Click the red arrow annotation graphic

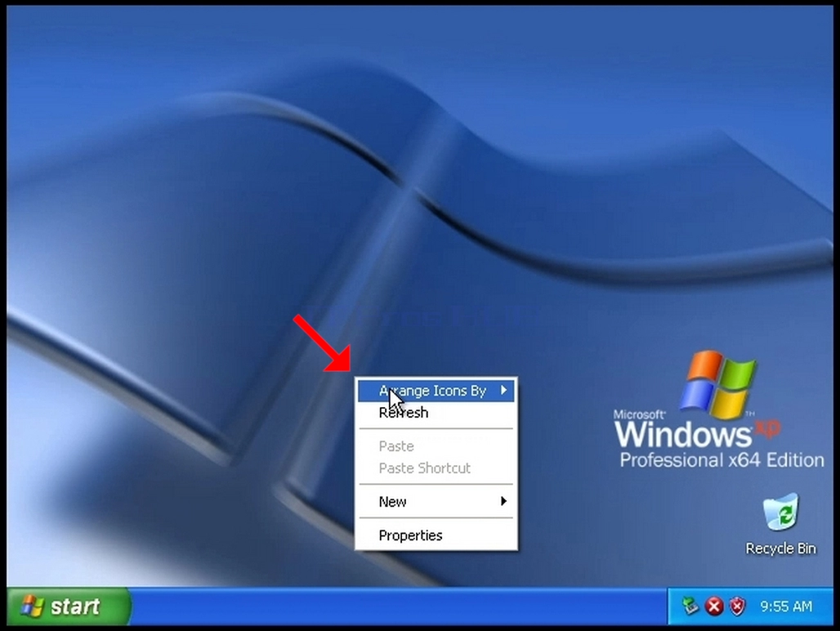point(322,342)
